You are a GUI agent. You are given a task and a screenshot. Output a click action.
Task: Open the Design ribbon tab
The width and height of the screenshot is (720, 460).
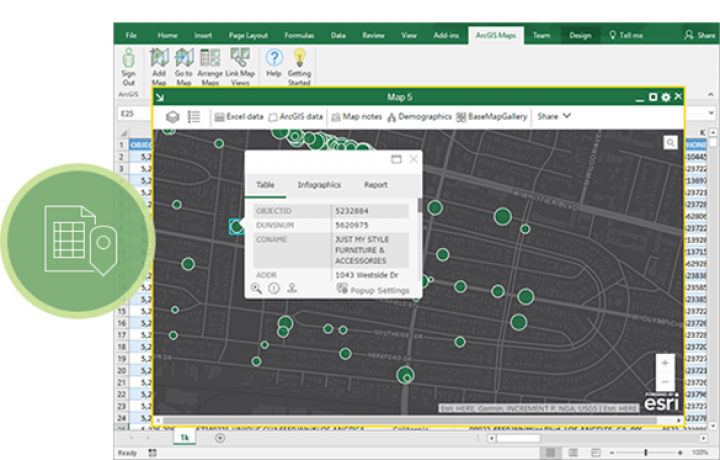click(580, 35)
